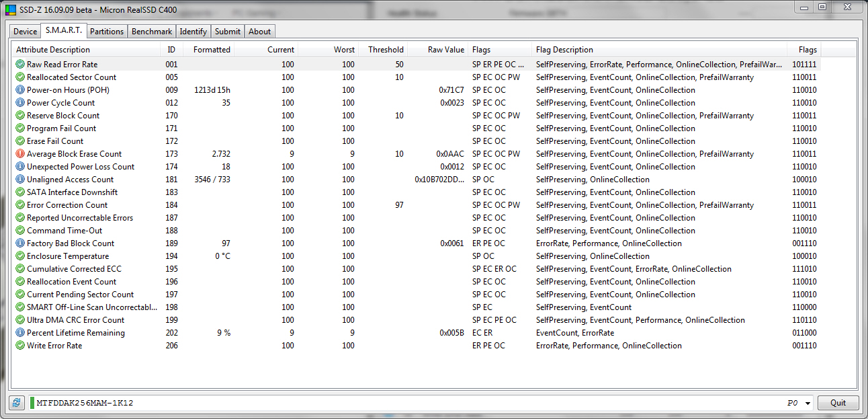This screenshot has height=419, width=868.
Task: Click the Raw Value column header
Action: pos(438,50)
